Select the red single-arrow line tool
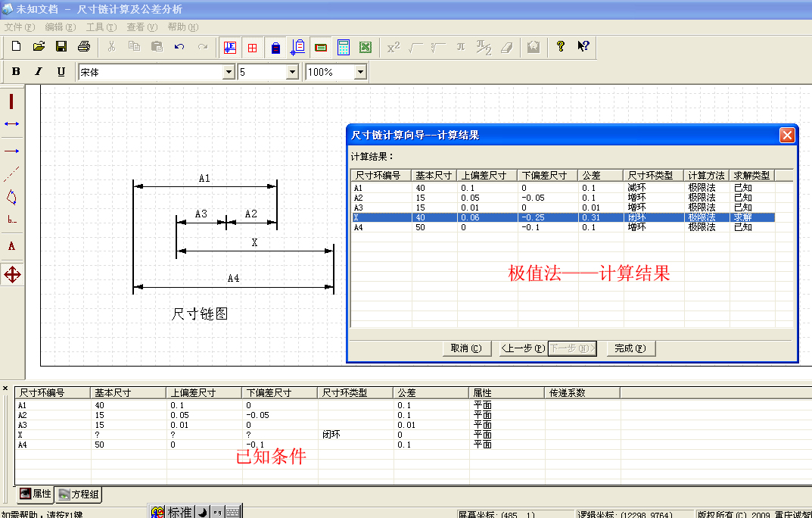The width and height of the screenshot is (812, 518). click(x=11, y=151)
